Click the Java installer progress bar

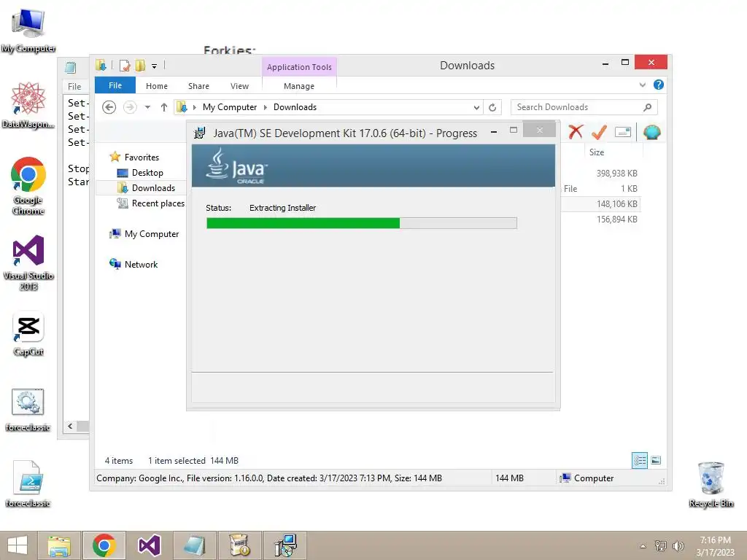pyautogui.click(x=362, y=223)
